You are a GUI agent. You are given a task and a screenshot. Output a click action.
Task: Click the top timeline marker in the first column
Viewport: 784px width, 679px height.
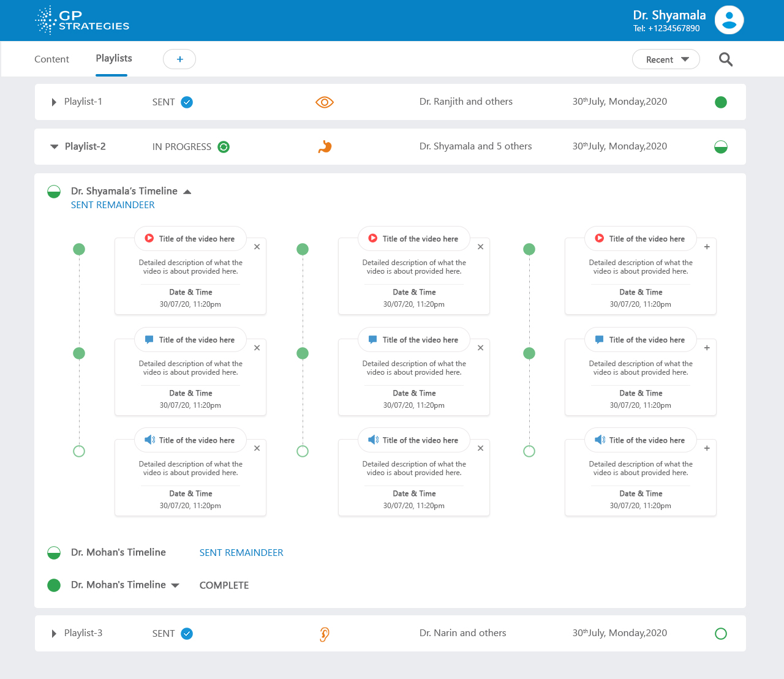click(x=79, y=249)
